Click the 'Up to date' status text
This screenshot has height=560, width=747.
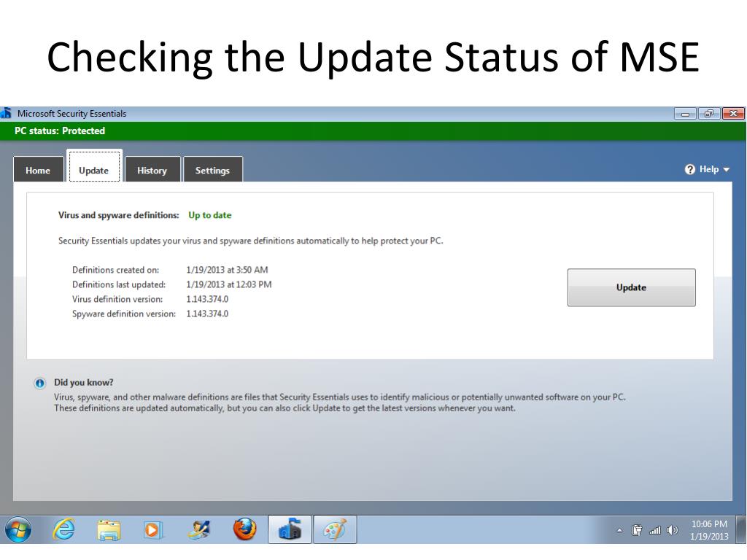click(209, 215)
